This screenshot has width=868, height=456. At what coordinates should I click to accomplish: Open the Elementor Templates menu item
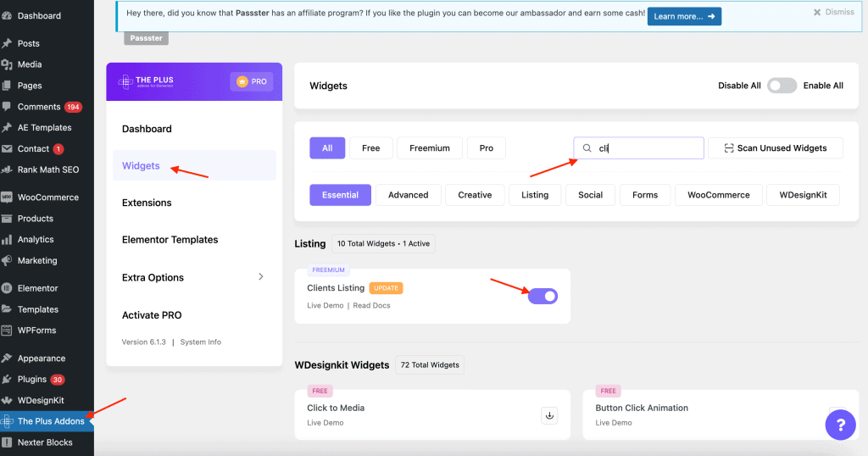pyautogui.click(x=170, y=240)
